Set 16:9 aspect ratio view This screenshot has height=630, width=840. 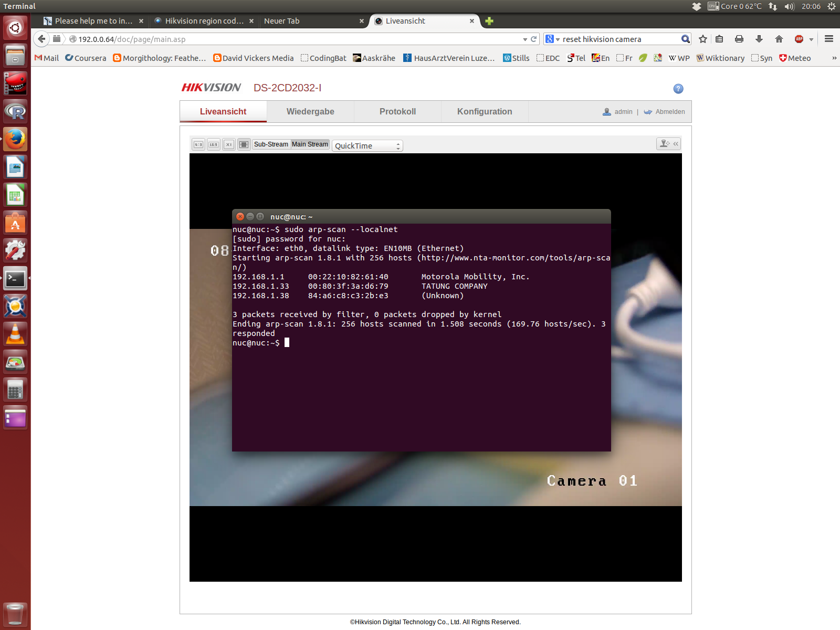click(x=214, y=144)
